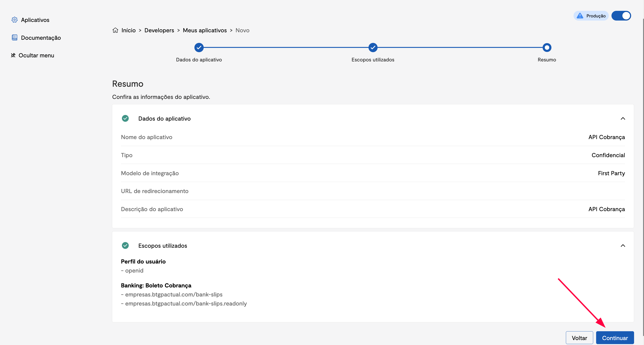Click the Documentação book icon
Screen dimensions: 644x345
[x=14, y=37]
